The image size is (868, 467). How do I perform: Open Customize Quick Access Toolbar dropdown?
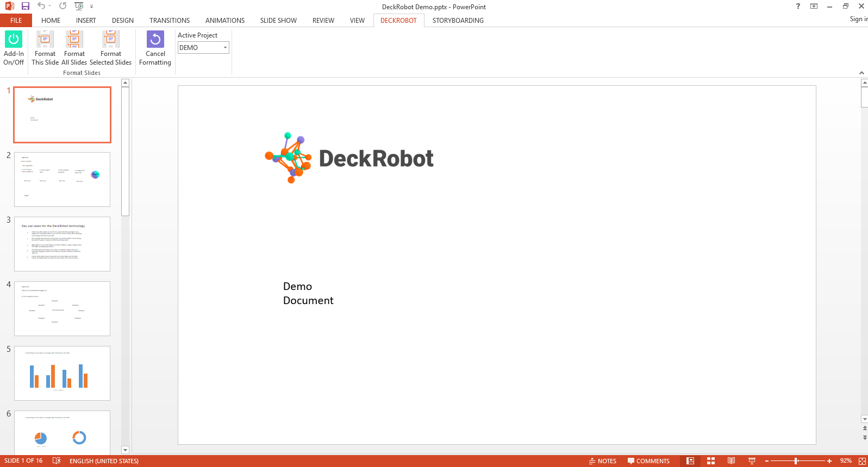coord(92,7)
